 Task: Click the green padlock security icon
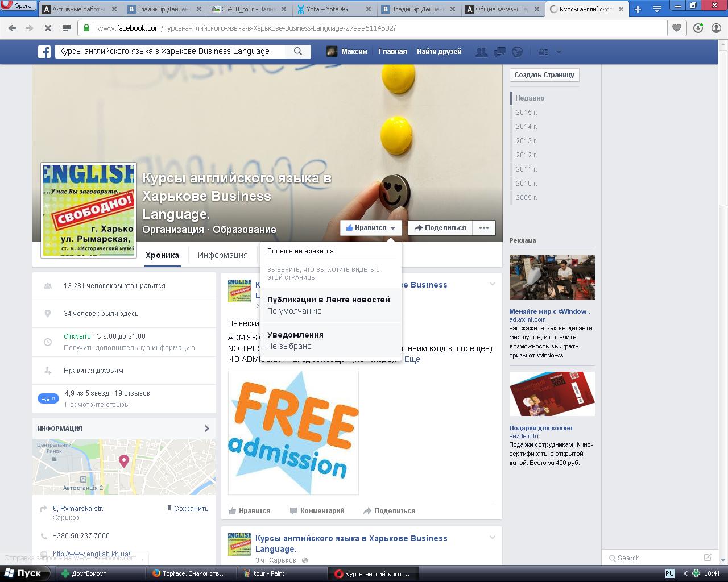86,28
